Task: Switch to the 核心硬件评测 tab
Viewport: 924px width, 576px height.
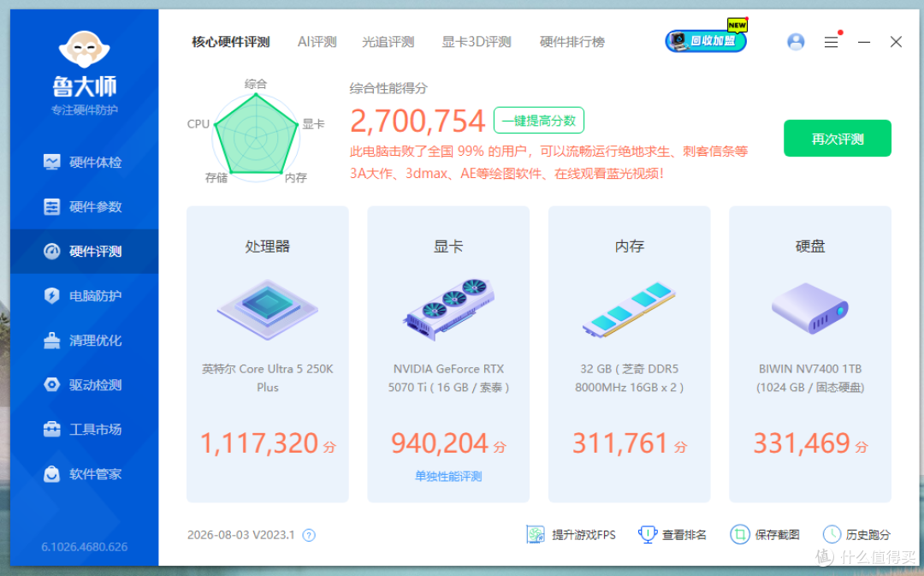Action: [231, 42]
